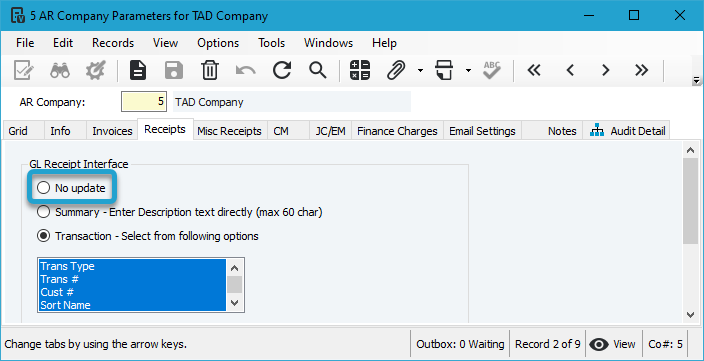
Task: Click the paperclip attachments icon
Action: (396, 70)
